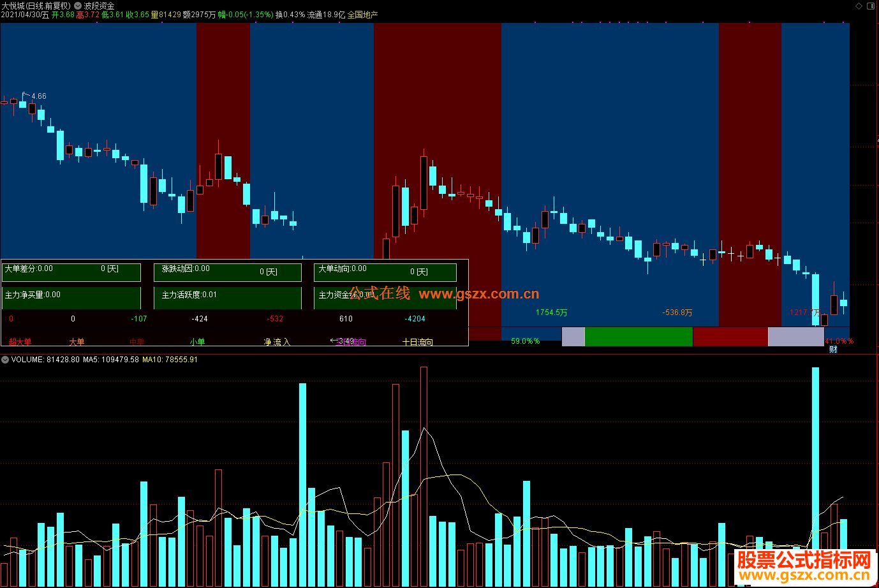Click the 610 value
Image resolution: width=879 pixels, height=588 pixels.
(x=346, y=319)
